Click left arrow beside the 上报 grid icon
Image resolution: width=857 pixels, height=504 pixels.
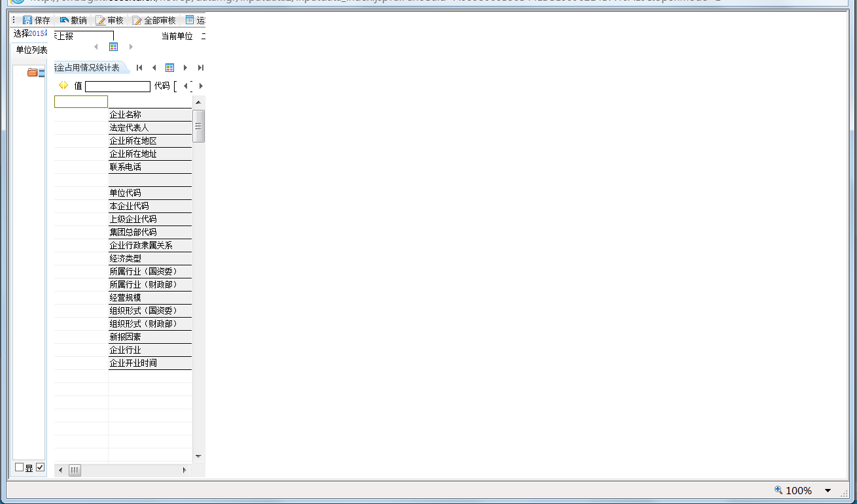tap(96, 46)
